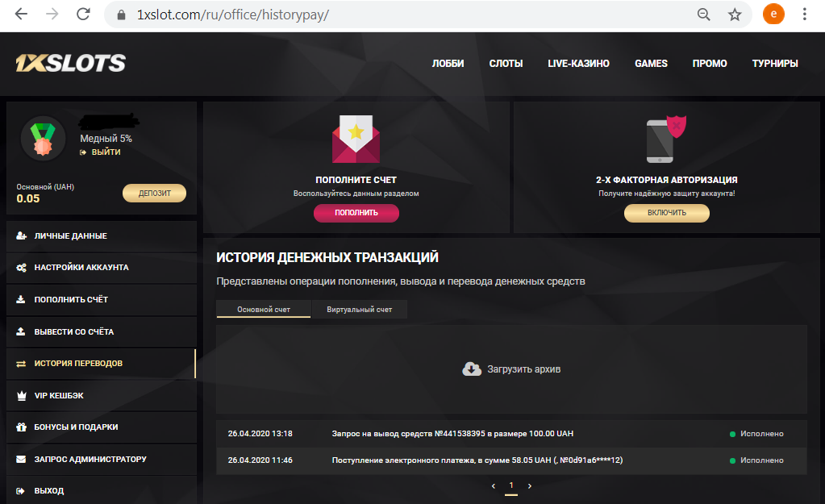Open ТУРНИРЫ in the top navigation
The image size is (825, 504).
775,64
